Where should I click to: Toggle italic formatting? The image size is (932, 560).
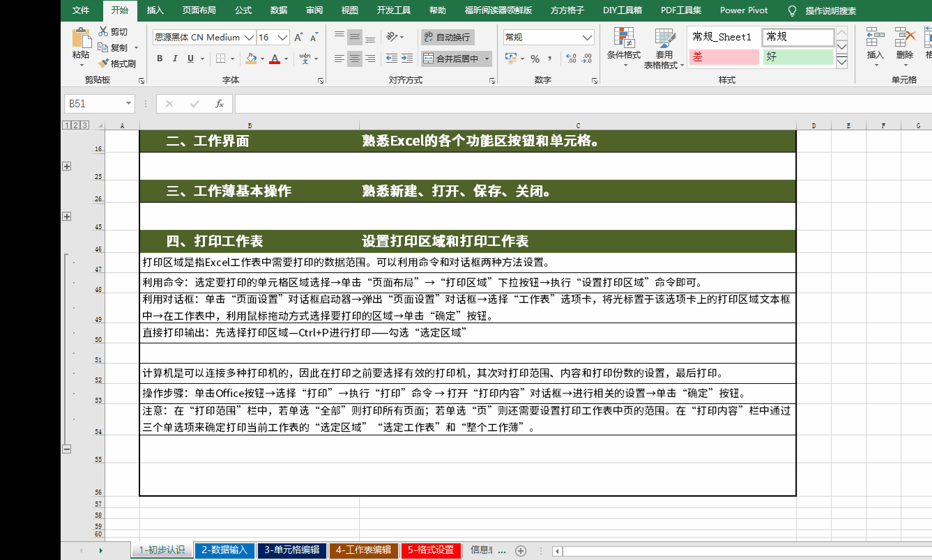click(175, 59)
